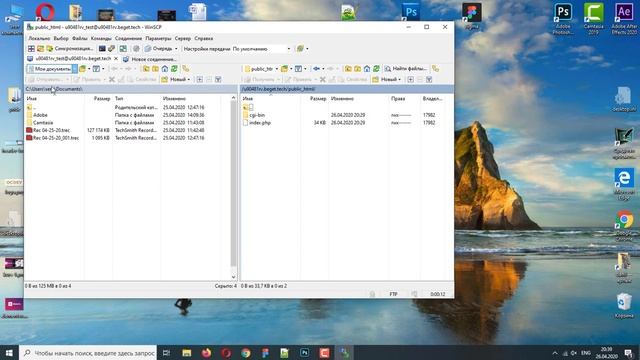This screenshot has width=640, height=360.
Task: Click the FTP protocol indicator in status bar
Action: pos(393,294)
